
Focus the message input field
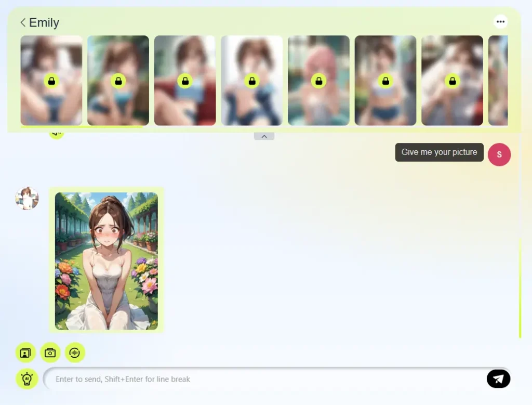point(264,379)
